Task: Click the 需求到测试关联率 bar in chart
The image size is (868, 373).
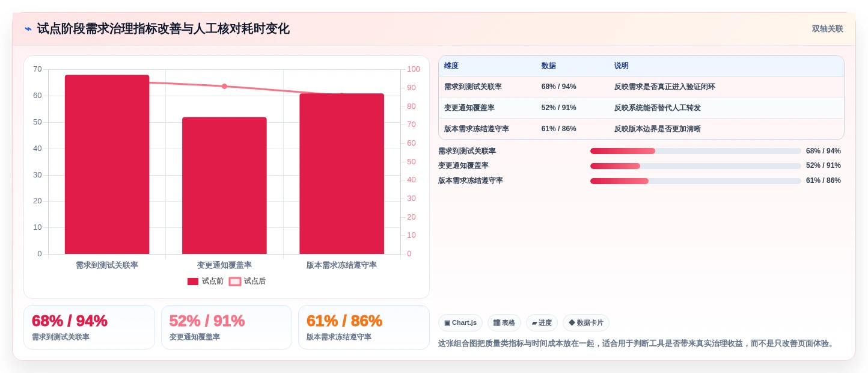Action: pos(107,164)
